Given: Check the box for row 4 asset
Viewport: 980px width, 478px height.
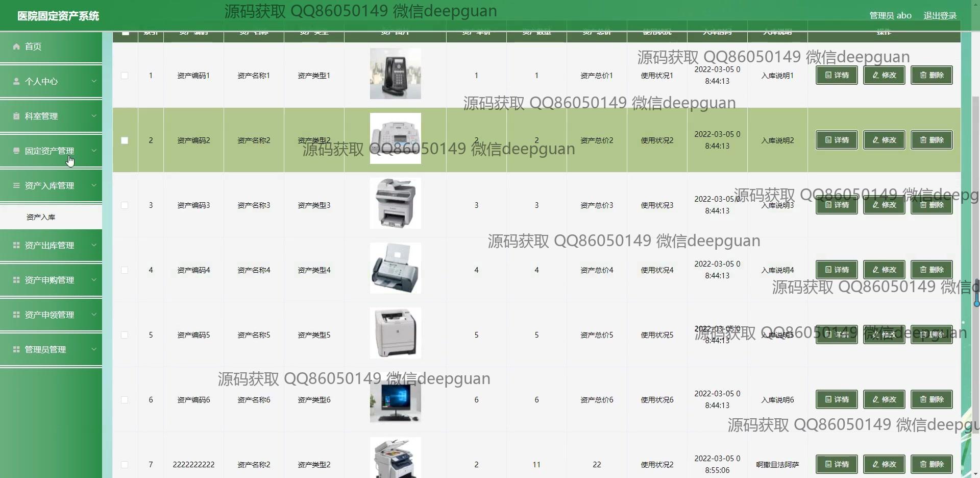Looking at the screenshot, I should (x=125, y=270).
